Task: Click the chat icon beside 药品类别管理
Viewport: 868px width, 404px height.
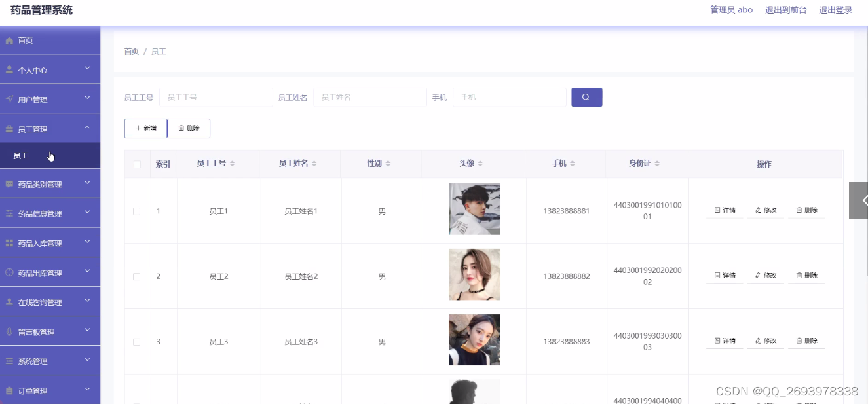Action: [x=9, y=184]
